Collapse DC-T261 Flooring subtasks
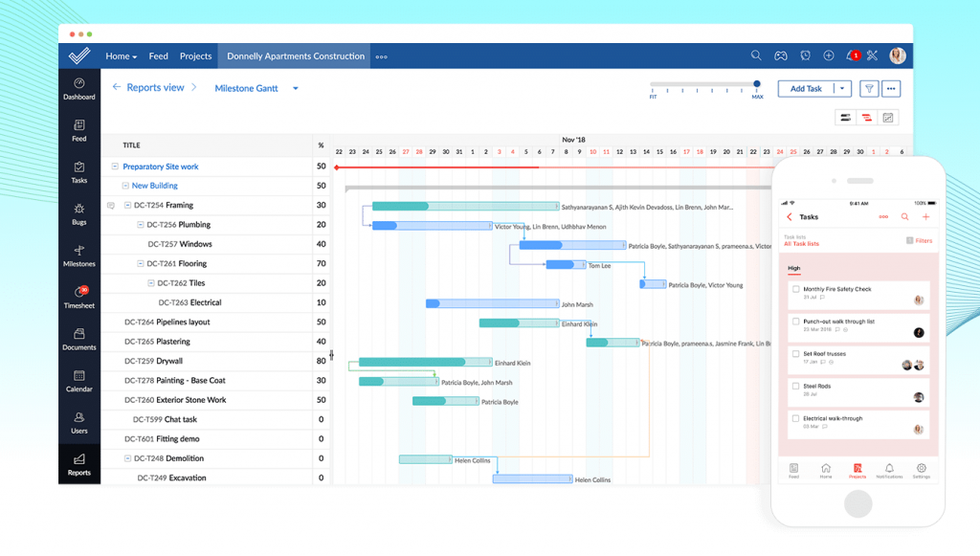The image size is (980, 556). 140,263
